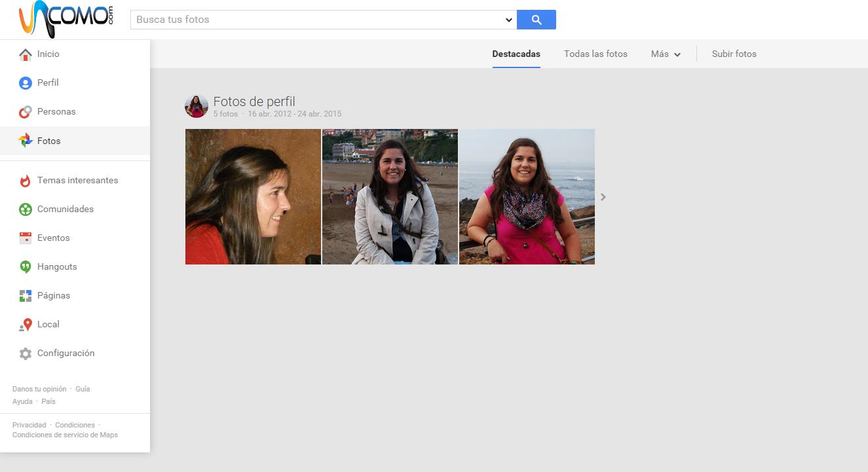Select the Fotos pinwheel icon
The width and height of the screenshot is (868, 472).
[x=26, y=141]
